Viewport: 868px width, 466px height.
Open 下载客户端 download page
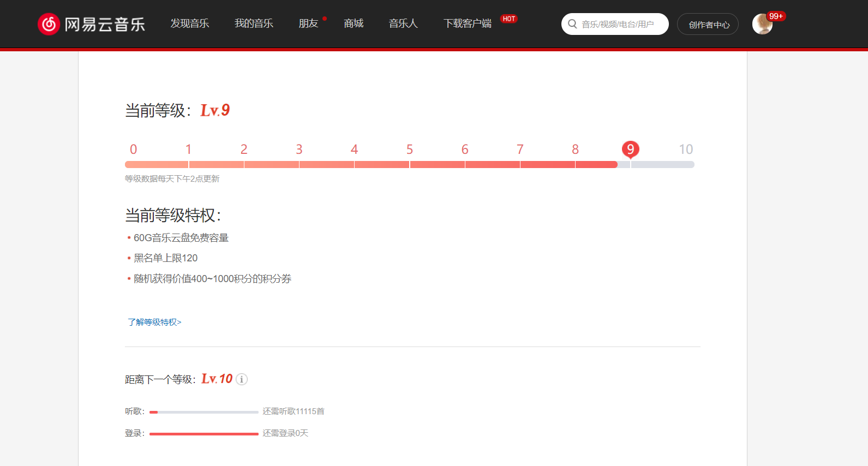click(x=468, y=23)
